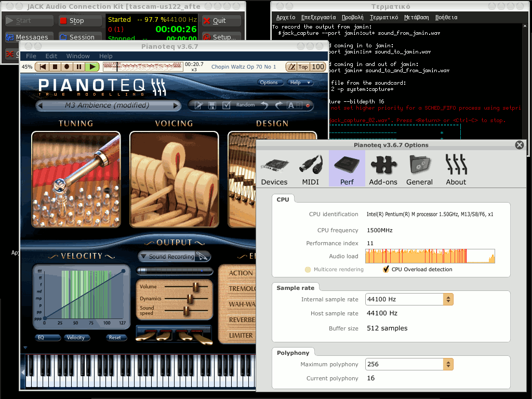Enable Multicore rendering option

pyautogui.click(x=334, y=270)
